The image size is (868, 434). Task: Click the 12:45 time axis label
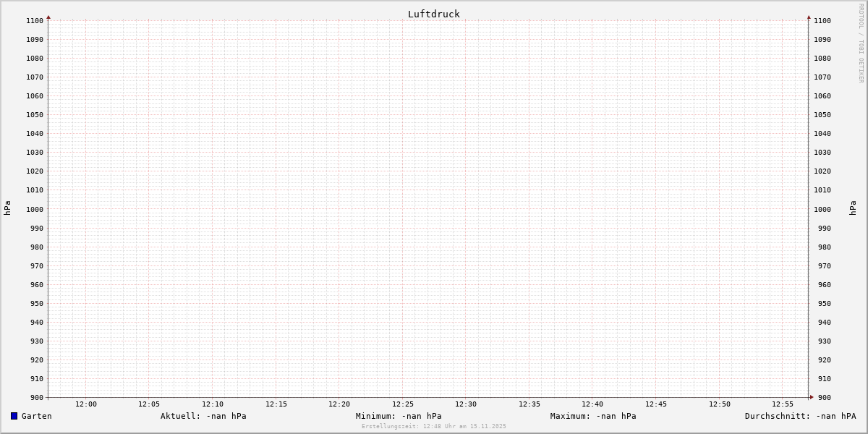656,404
